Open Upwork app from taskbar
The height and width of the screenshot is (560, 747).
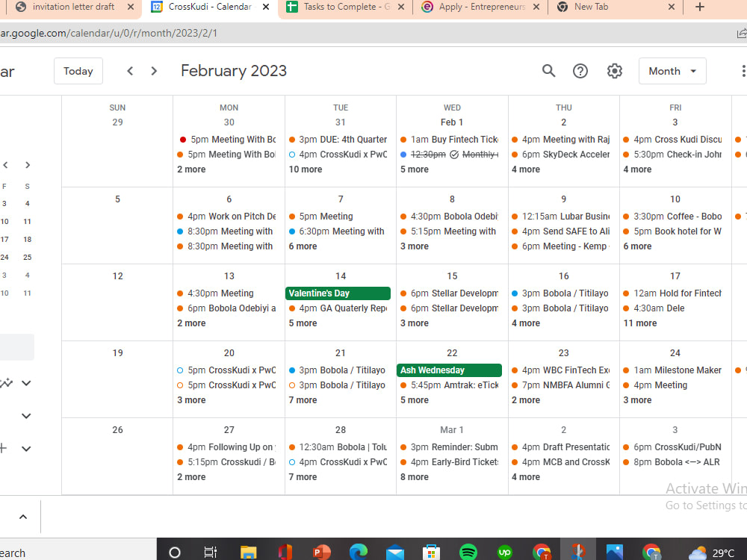point(504,553)
